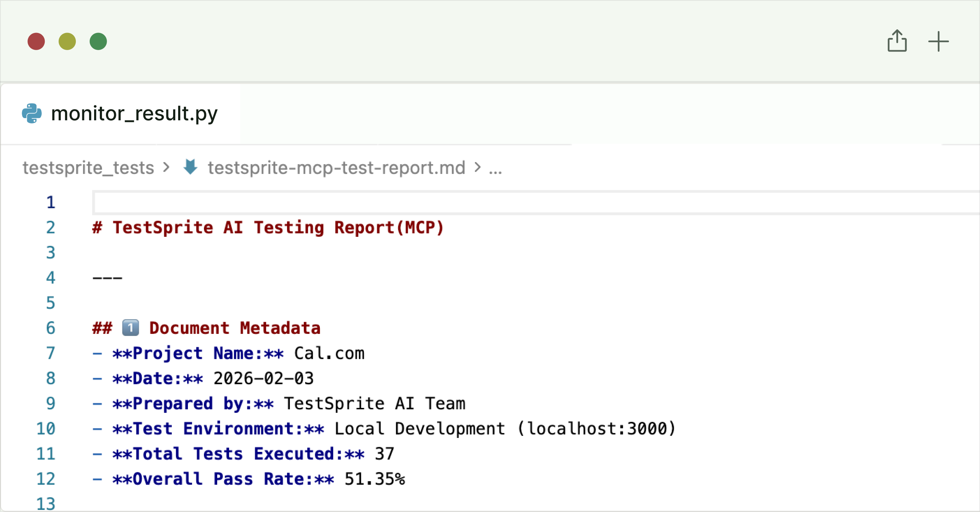
Task: Click the 'Document Metadata' heading text
Action: (235, 328)
